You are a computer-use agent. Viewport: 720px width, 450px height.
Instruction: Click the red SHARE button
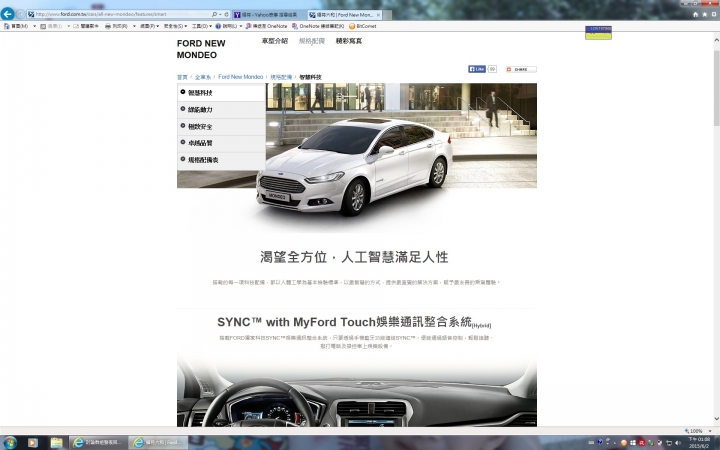tap(521, 69)
